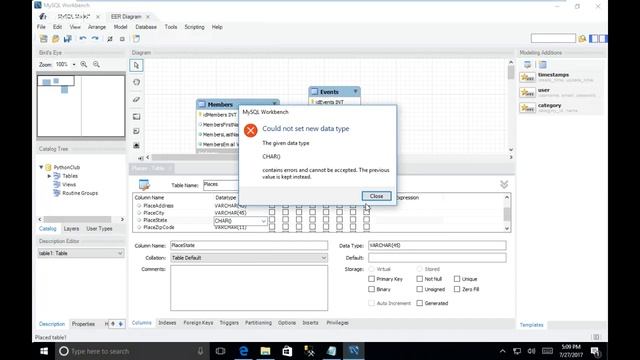Click the new model toolbar icon

[44, 39]
